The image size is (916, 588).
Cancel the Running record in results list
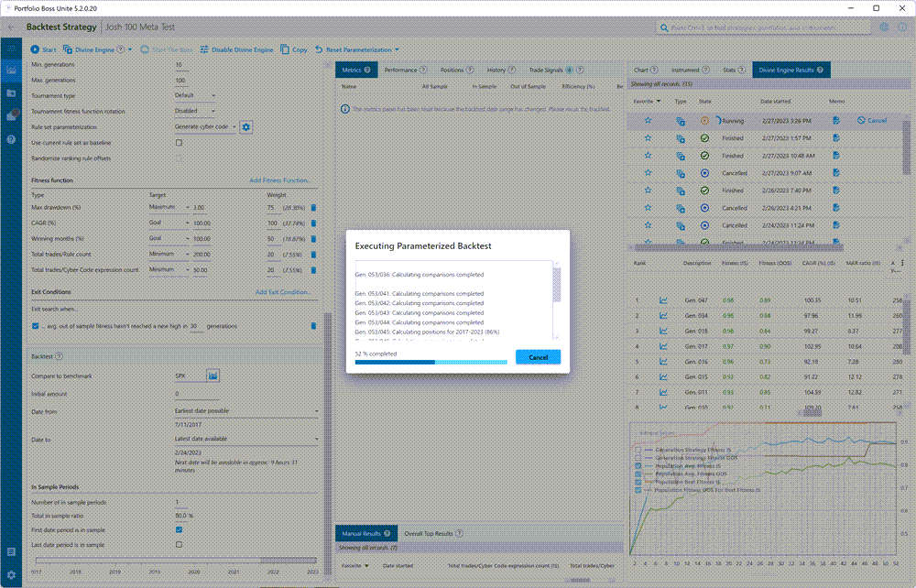872,120
